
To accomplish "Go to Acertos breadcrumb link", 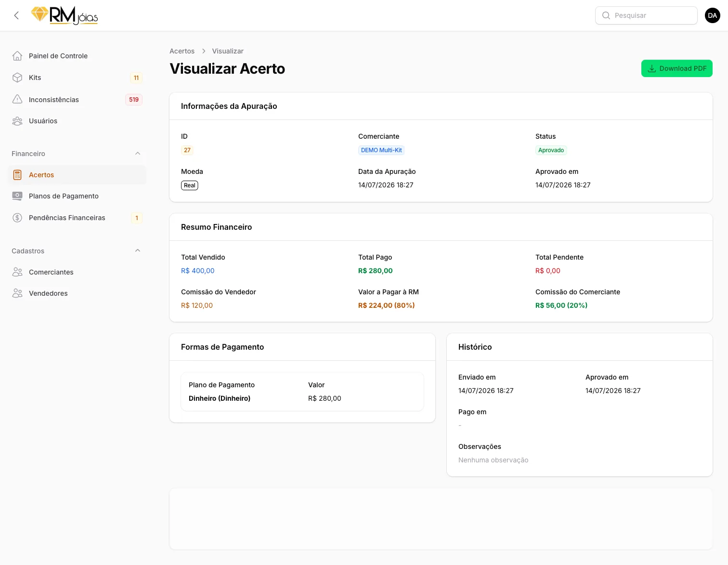I will 182,51.
